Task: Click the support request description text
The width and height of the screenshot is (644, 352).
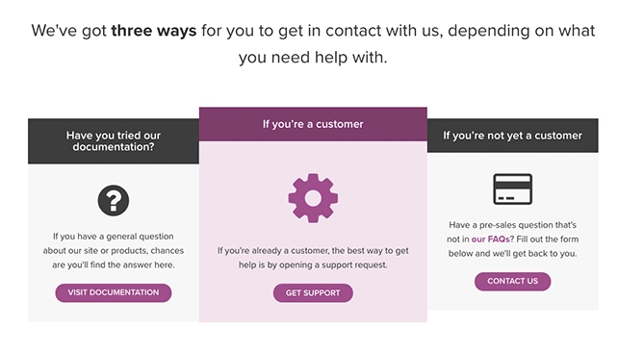Action: click(x=313, y=258)
